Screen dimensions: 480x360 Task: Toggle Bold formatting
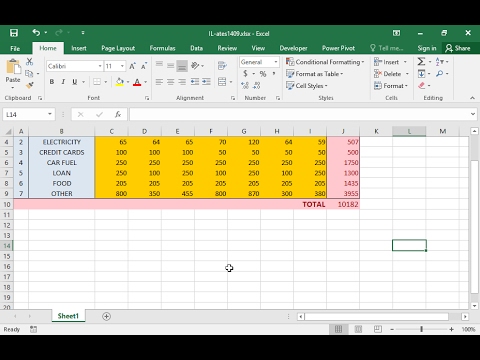[x=52, y=82]
